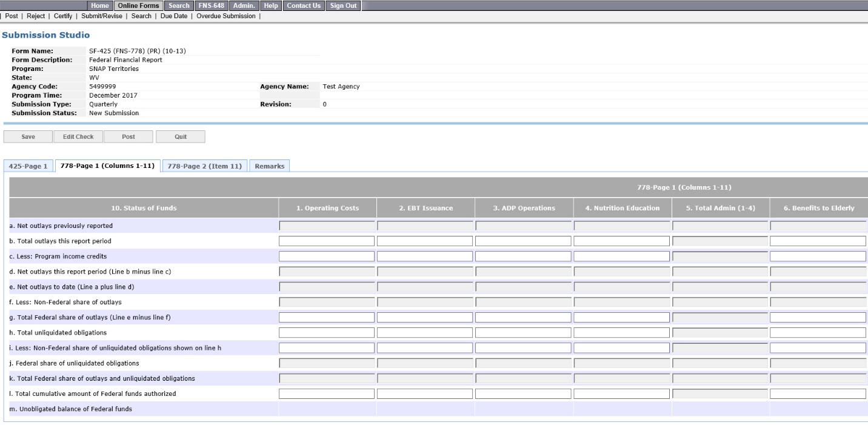
Task: Switch to the 425-Page 1 tab
Action: tap(28, 167)
